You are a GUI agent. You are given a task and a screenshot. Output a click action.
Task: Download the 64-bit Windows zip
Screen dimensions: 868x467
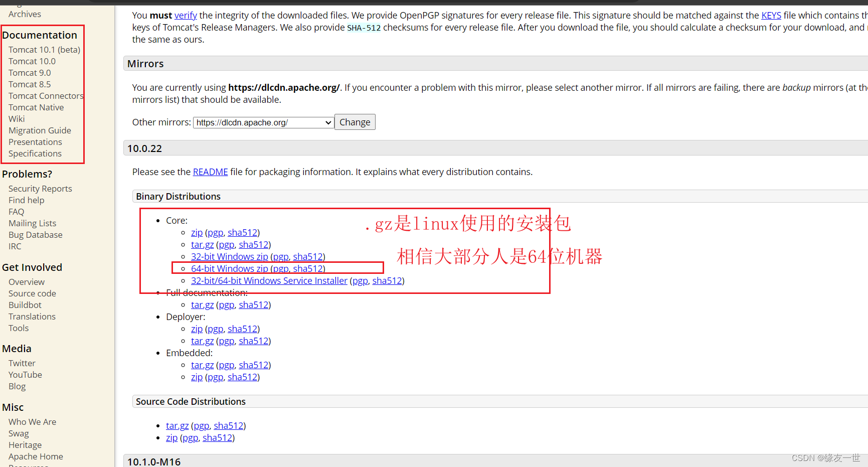230,269
